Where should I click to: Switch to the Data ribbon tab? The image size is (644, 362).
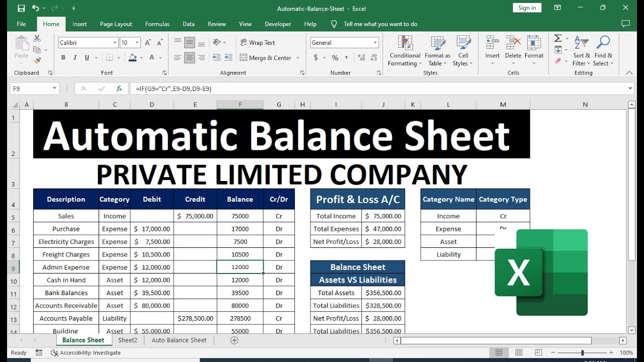[x=189, y=24]
